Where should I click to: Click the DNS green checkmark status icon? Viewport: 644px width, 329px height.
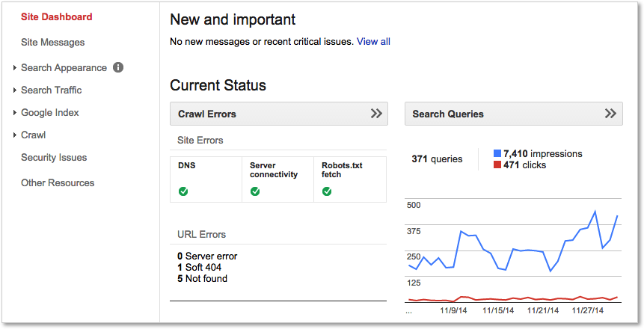coord(183,191)
